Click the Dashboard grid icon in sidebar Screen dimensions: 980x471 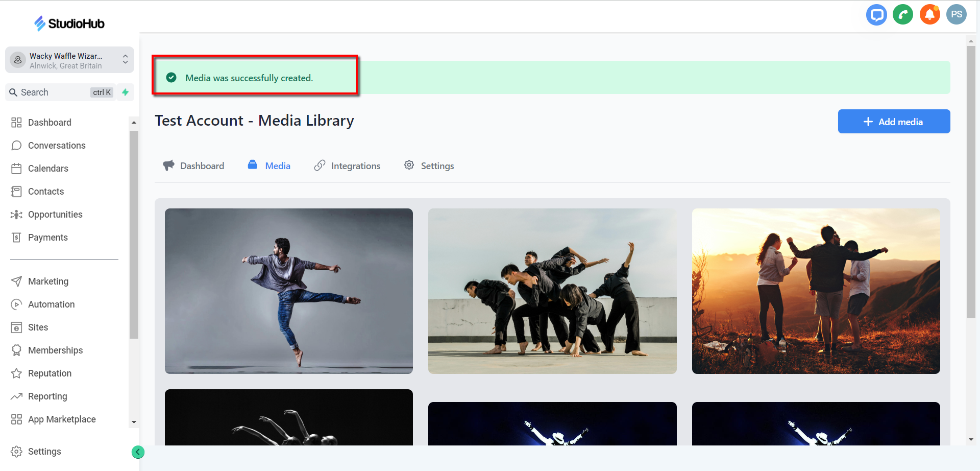click(x=16, y=123)
